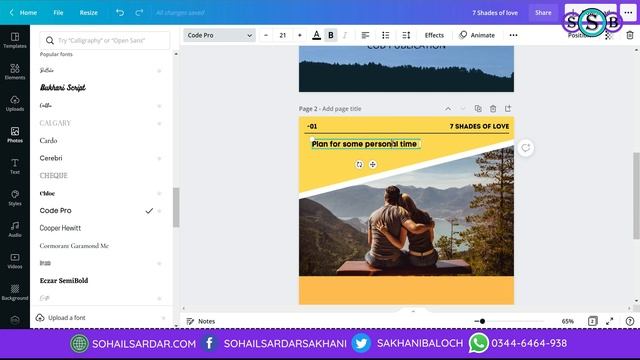Image resolution: width=640 pixels, height=360 pixels.
Task: Edit the font size value 21
Action: 282,35
